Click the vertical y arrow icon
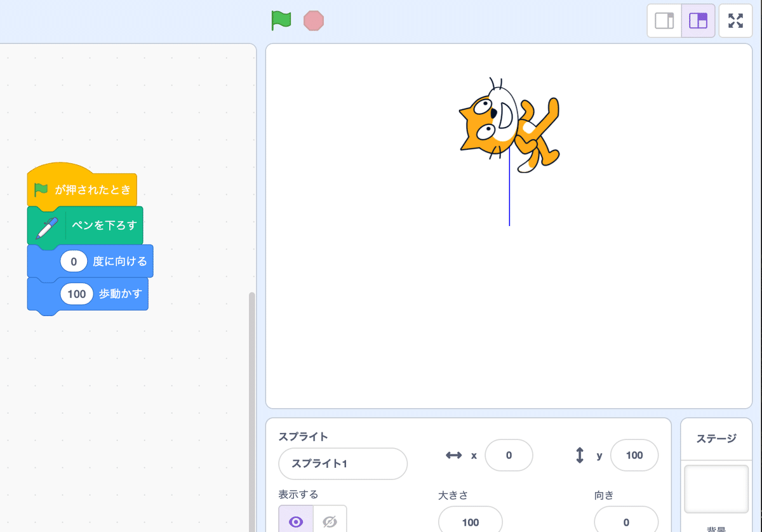762x532 pixels. [x=579, y=455]
